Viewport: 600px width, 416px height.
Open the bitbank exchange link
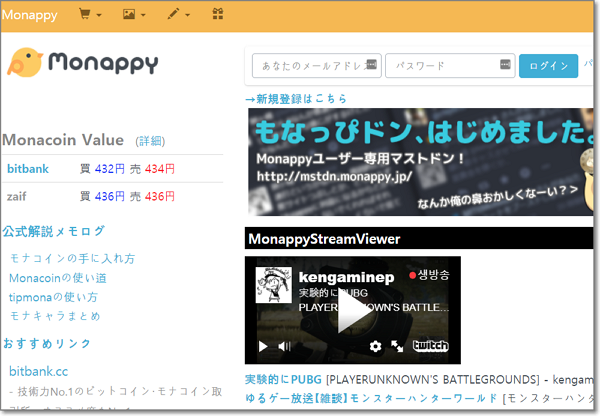(27, 169)
